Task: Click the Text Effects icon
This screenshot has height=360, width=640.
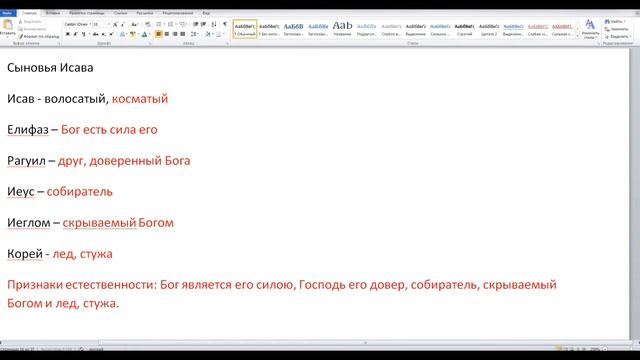Action: tap(122, 34)
